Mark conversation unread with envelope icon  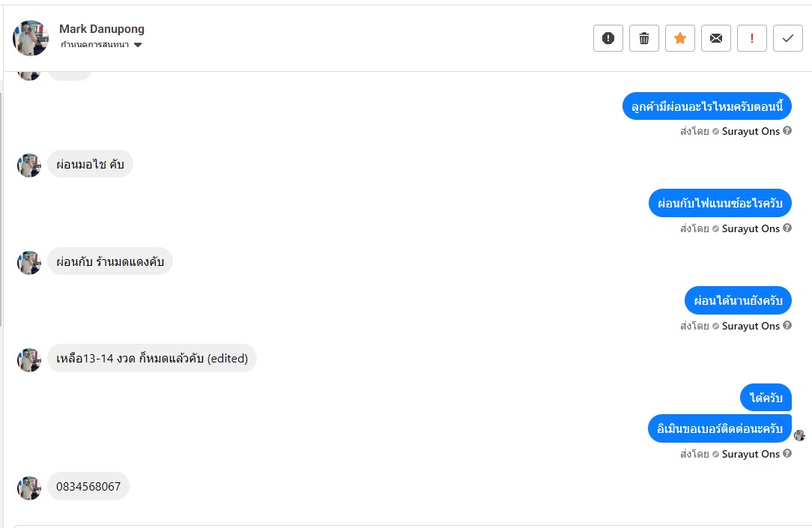(716, 38)
